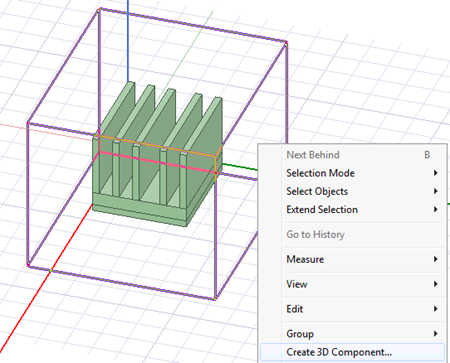Click the Next Behind menu entry
The height and width of the screenshot is (363, 450).
tap(353, 155)
